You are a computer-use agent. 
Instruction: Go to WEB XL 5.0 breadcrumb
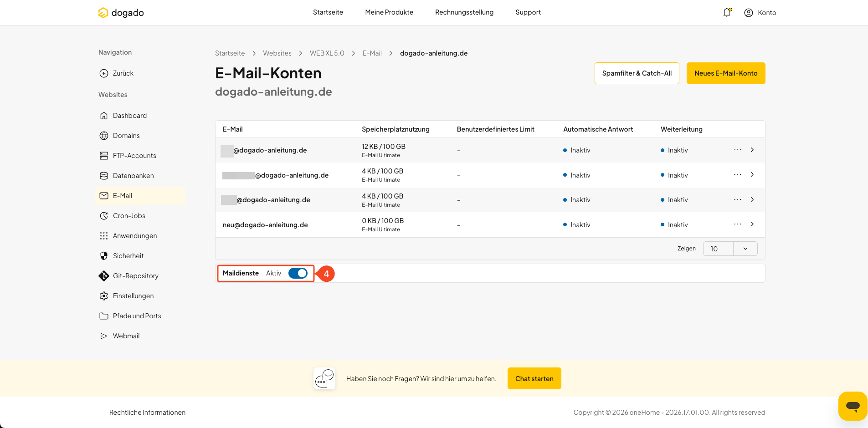click(327, 53)
